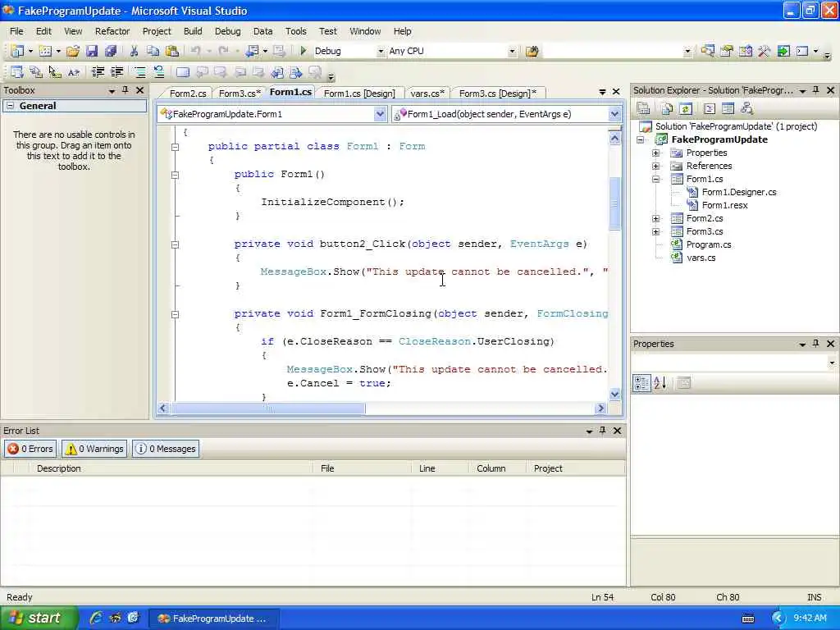Click the Start Page green arrow icon
Viewport: 840px width, 630px height.
(783, 51)
